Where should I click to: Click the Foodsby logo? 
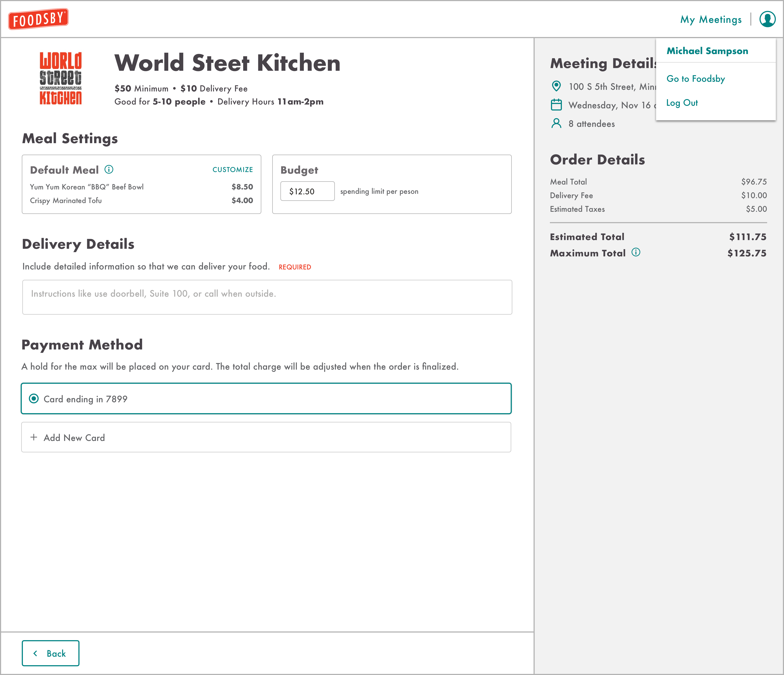[38, 19]
